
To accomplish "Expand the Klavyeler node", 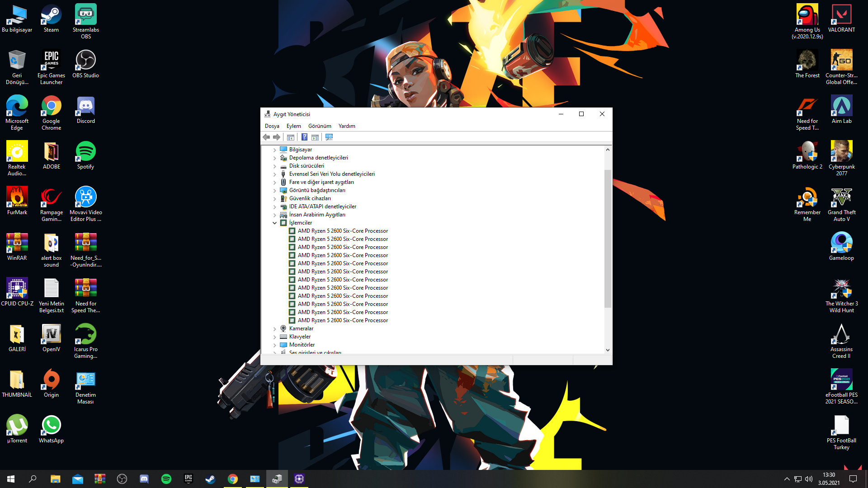I will (x=274, y=337).
